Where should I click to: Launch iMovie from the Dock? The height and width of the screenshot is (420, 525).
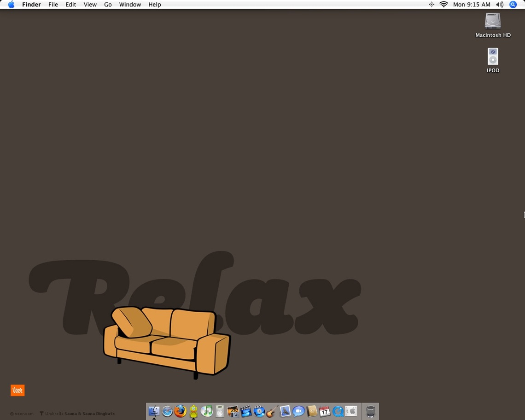pos(246,411)
